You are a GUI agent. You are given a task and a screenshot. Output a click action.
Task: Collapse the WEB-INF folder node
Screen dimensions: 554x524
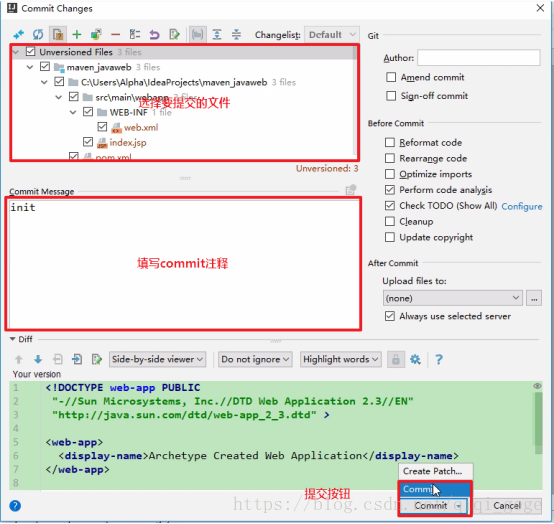point(73,112)
